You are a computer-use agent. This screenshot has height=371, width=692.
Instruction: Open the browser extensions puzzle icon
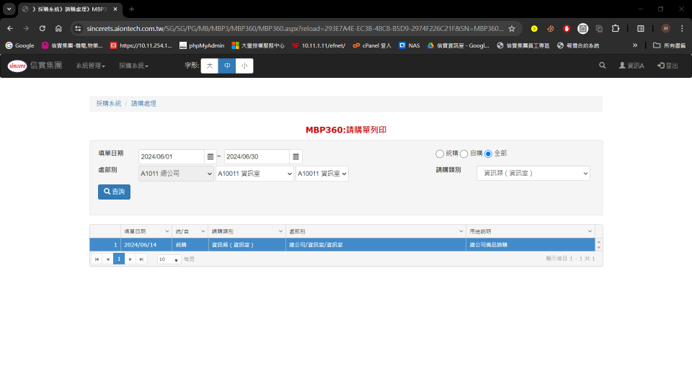coord(615,29)
